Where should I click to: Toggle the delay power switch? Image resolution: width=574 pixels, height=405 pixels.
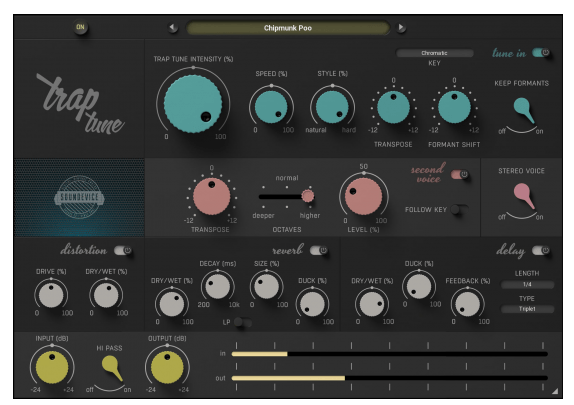click(541, 250)
